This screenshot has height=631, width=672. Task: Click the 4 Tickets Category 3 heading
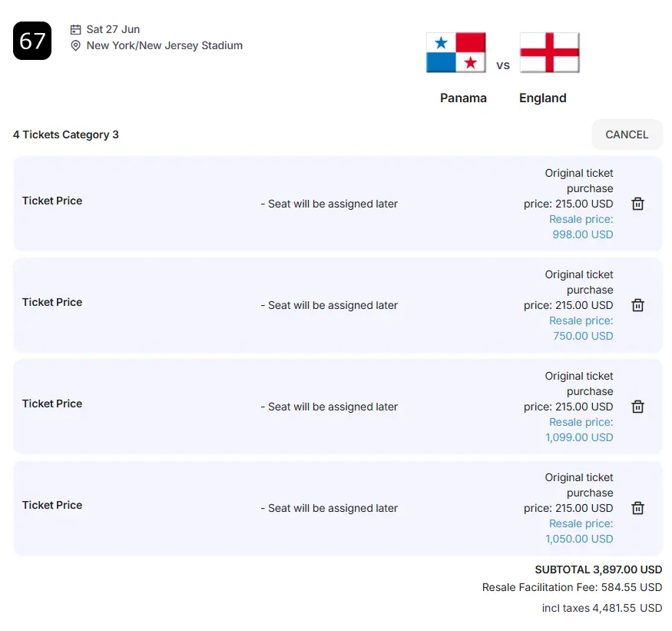coord(66,135)
